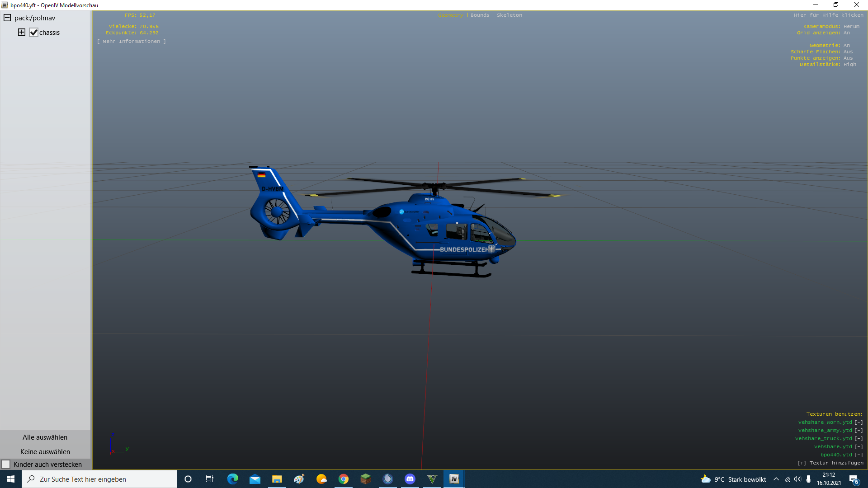The height and width of the screenshot is (488, 868).
Task: Click the OpenIV taskbar icon
Action: (x=454, y=479)
